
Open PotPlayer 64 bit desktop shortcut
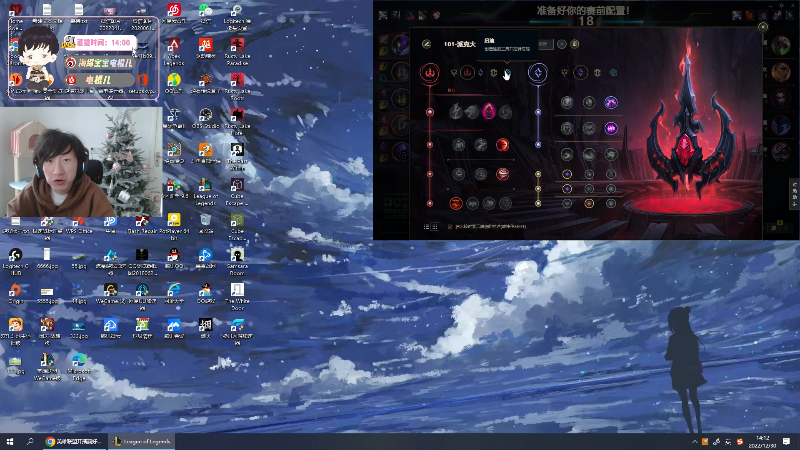coord(174,227)
